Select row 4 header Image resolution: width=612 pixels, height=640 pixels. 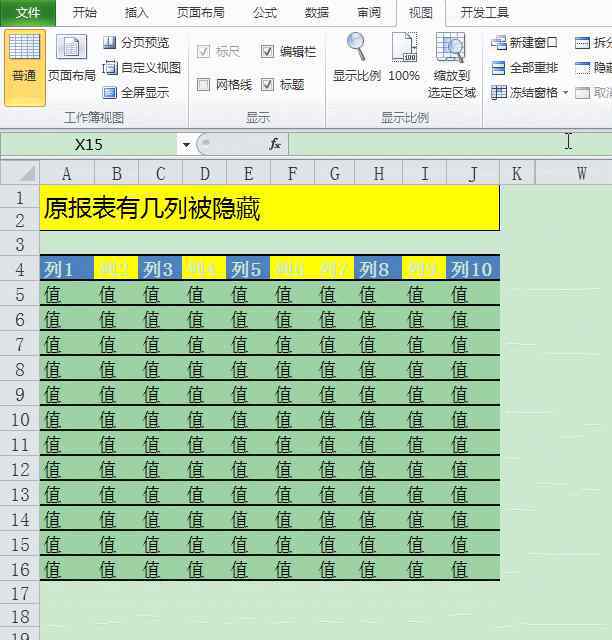[20, 270]
